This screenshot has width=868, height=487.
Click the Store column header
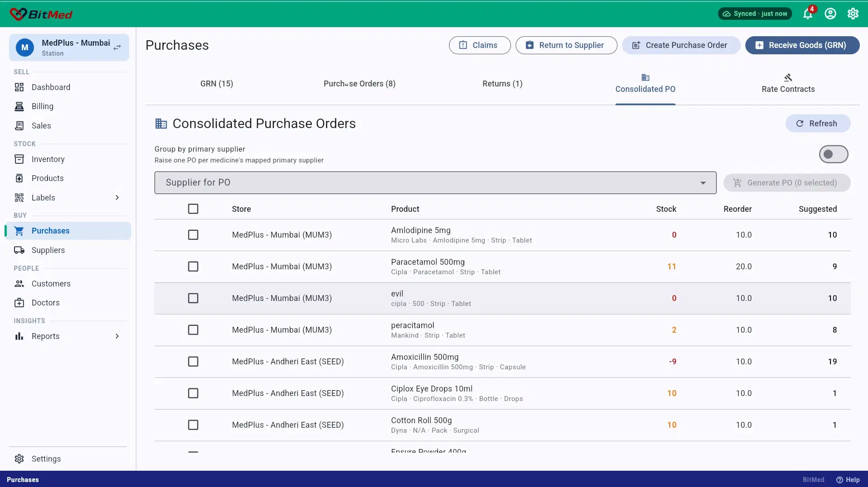[x=241, y=209]
